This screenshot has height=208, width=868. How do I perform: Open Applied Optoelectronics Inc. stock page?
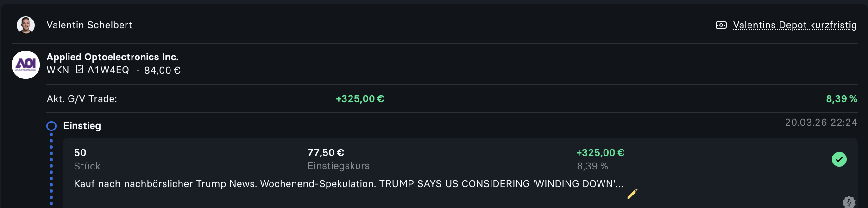[113, 57]
